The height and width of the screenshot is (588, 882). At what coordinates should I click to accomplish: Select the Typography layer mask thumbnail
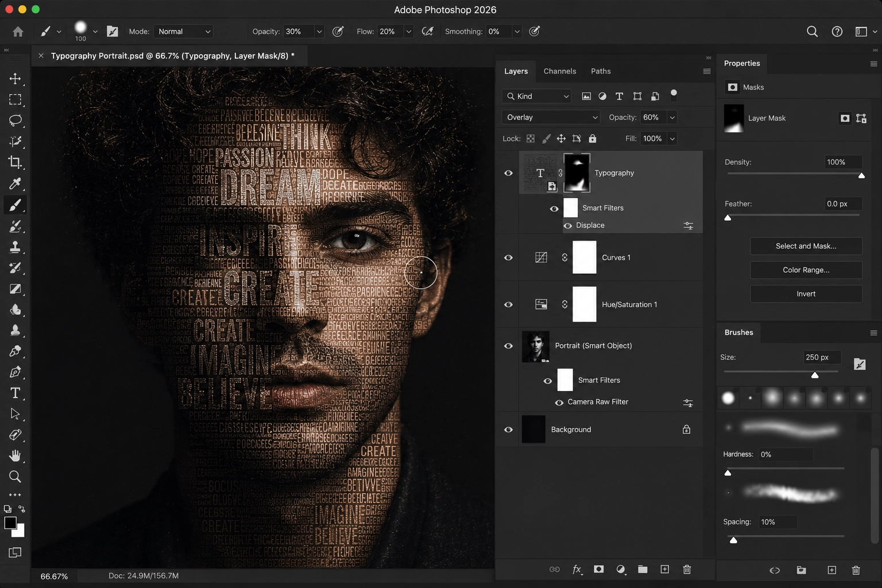[x=577, y=173]
